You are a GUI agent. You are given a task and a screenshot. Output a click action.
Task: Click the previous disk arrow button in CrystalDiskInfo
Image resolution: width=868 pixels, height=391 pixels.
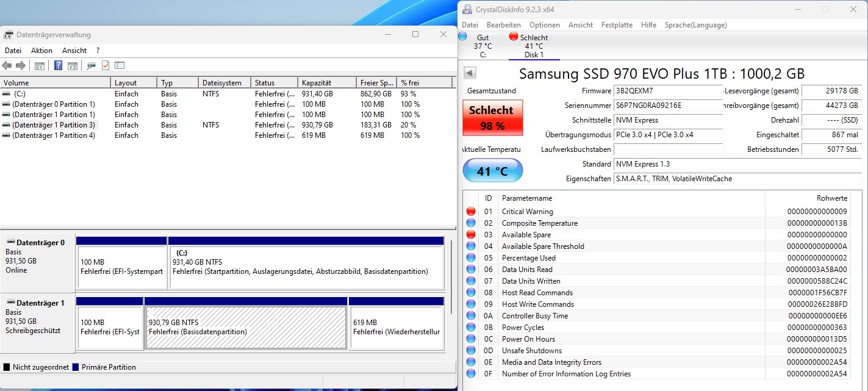(x=470, y=73)
